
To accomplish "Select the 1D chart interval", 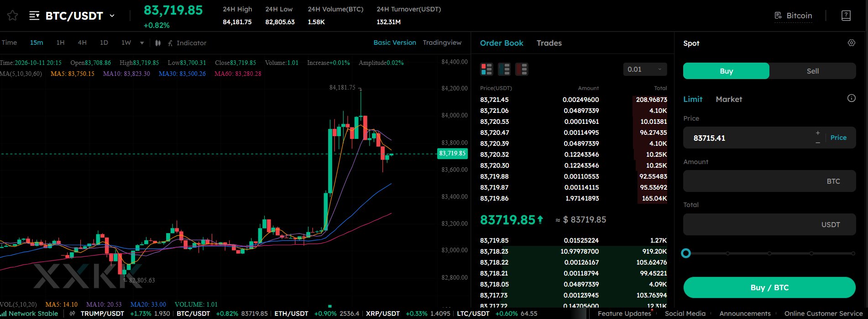I will click(104, 43).
